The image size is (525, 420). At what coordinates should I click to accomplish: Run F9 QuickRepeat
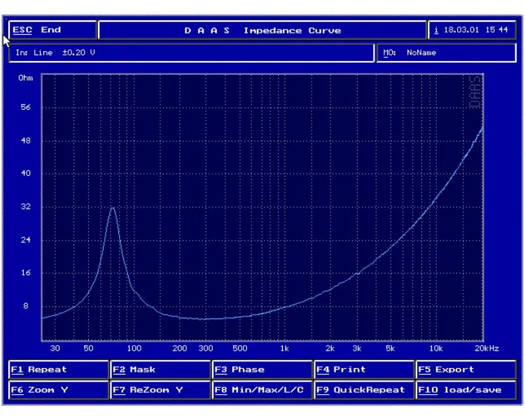tap(364, 390)
